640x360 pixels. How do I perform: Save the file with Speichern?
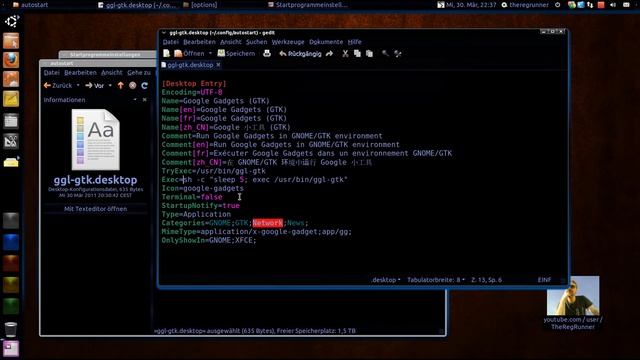click(x=236, y=53)
